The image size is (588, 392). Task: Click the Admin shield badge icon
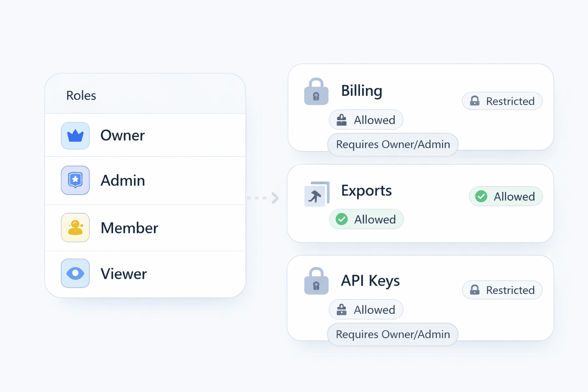[x=75, y=180]
